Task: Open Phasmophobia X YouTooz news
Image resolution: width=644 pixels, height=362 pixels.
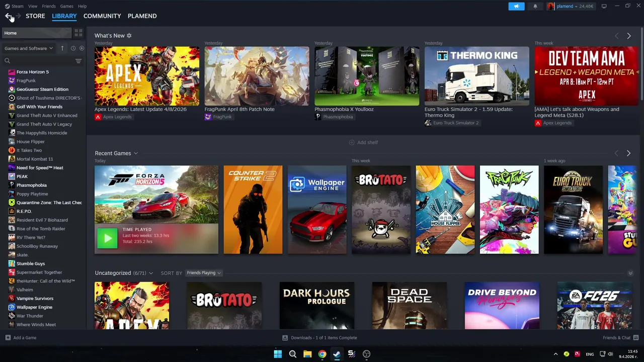Action: [x=344, y=109]
